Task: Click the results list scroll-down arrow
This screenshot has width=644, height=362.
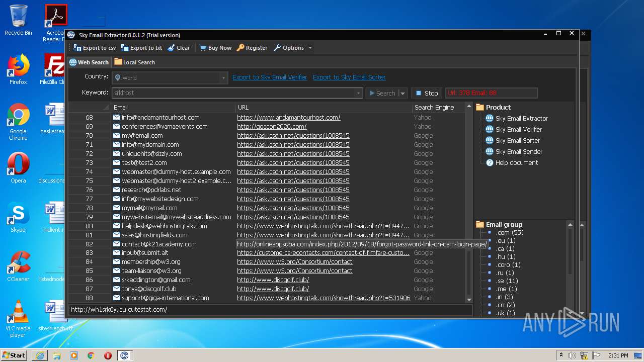Action: (x=469, y=300)
